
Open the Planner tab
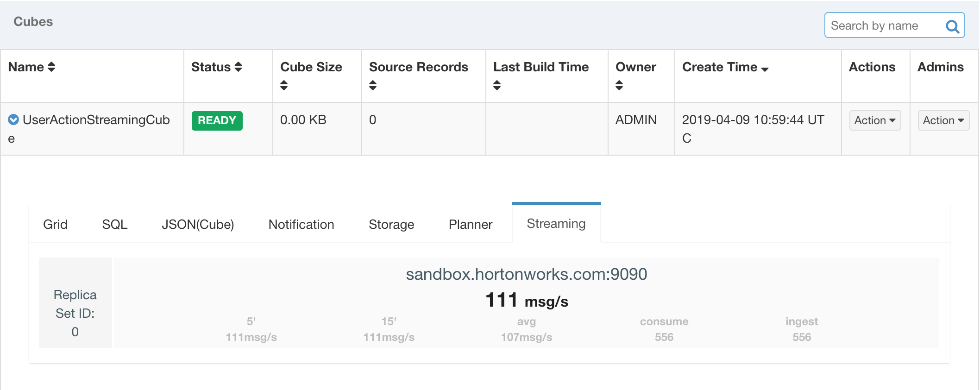click(471, 225)
